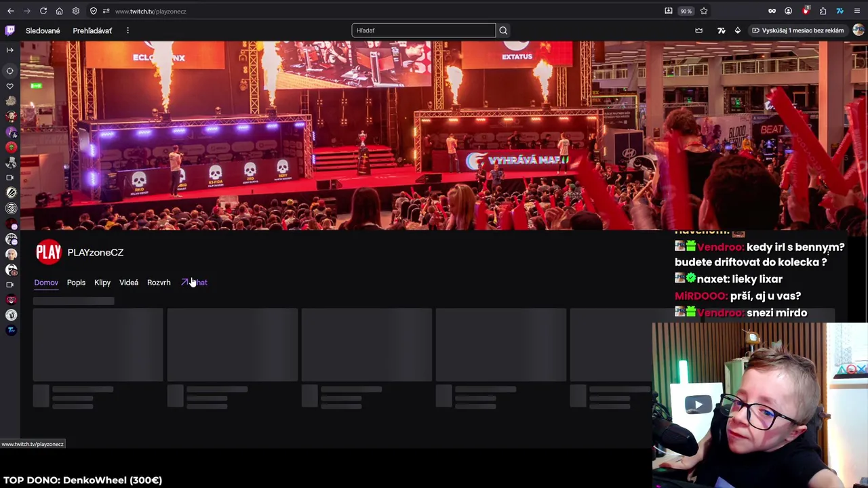
Task: Open the browser account profile icon
Action: coord(788,11)
